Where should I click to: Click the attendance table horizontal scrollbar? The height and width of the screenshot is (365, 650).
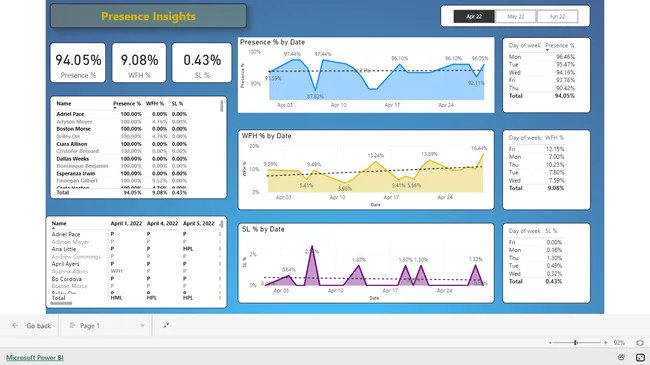61,304
